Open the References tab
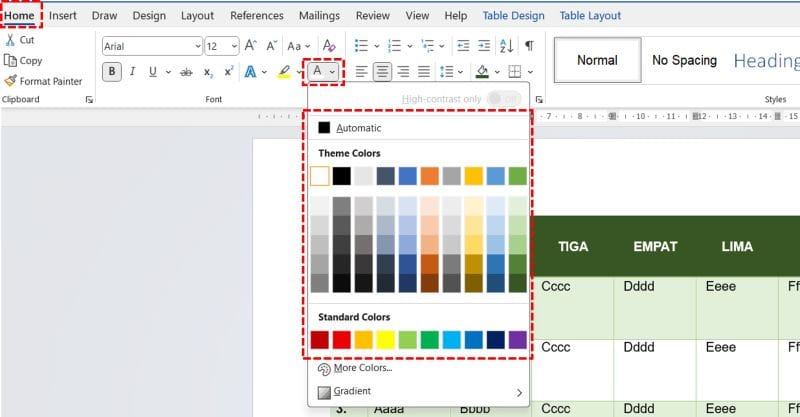800x417 pixels. point(256,16)
